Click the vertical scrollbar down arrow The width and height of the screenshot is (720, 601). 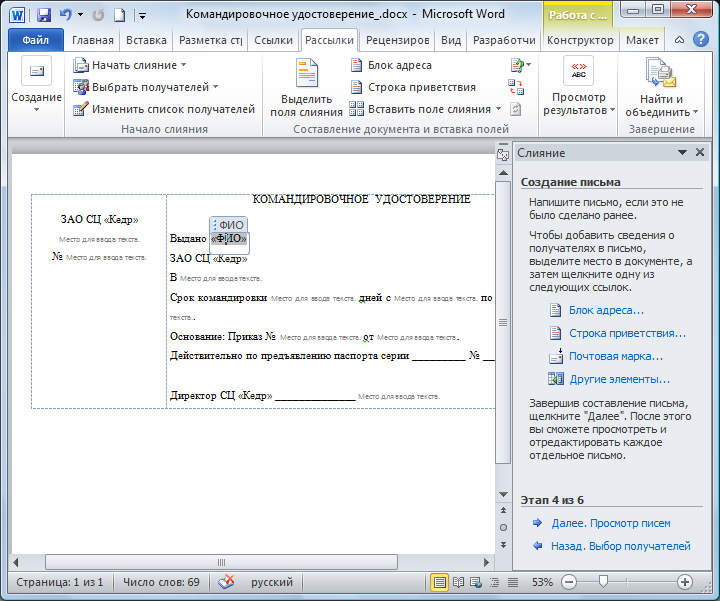tap(503, 494)
